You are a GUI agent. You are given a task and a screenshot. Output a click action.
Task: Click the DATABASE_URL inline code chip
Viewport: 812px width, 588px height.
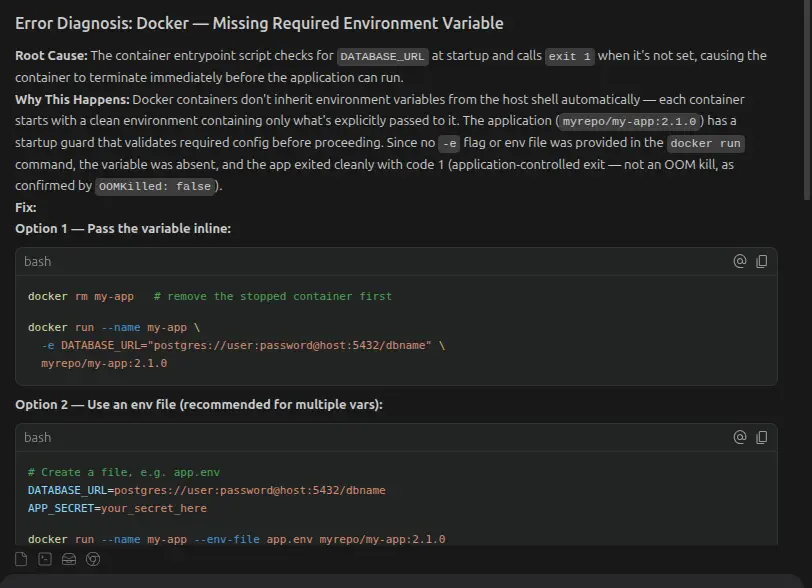(383, 56)
